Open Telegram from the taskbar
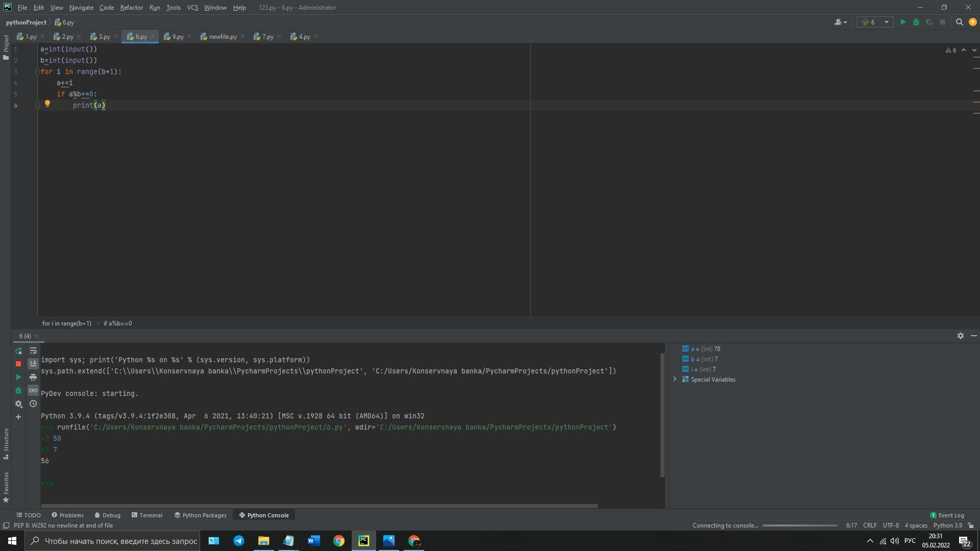 pyautogui.click(x=238, y=541)
